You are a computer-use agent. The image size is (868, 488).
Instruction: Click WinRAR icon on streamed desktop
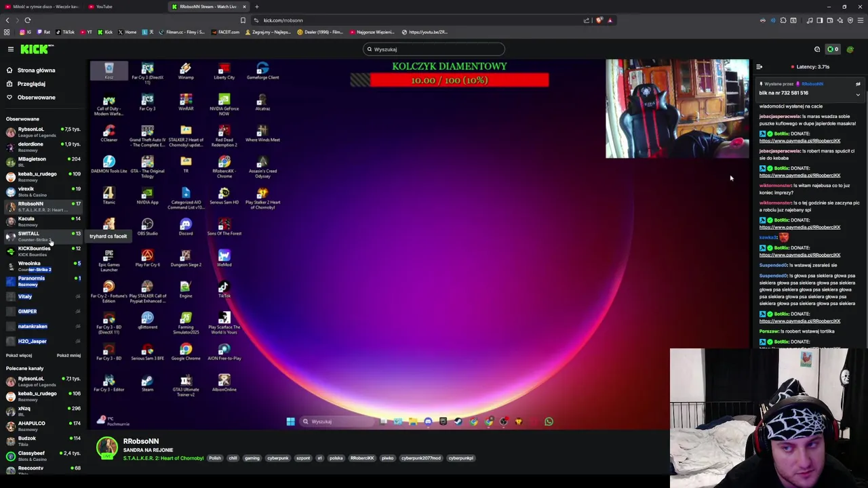186,102
